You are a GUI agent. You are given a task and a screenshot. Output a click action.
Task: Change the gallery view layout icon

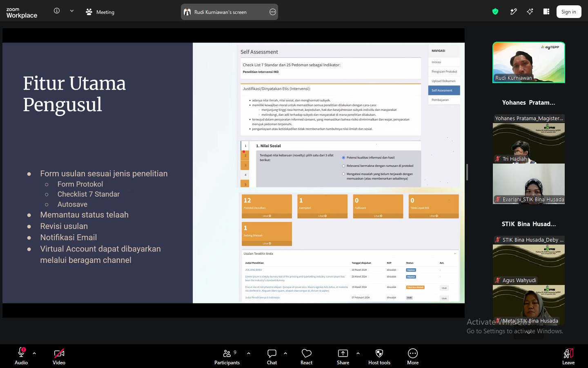(546, 12)
